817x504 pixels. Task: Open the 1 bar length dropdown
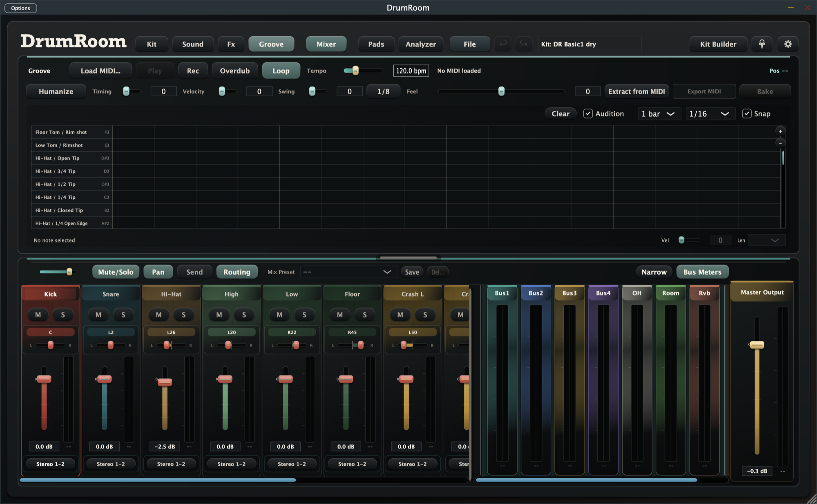pyautogui.click(x=659, y=114)
